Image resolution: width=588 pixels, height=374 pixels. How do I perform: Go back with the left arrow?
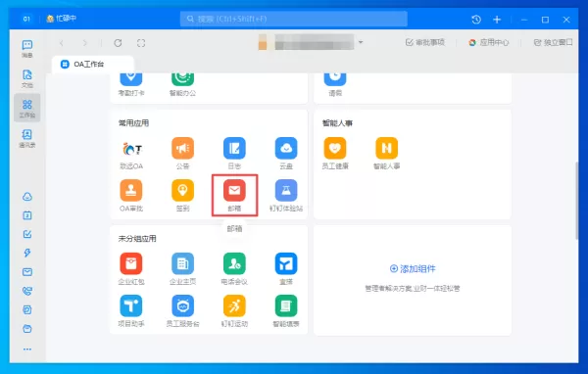coord(62,43)
